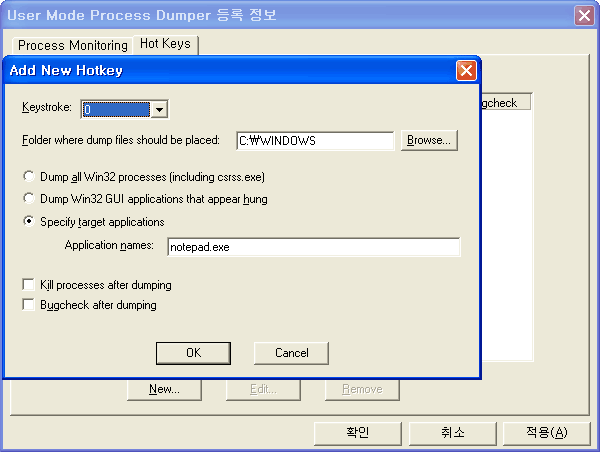The image size is (600, 452).
Task: Click the 취소 button
Action: (452, 432)
